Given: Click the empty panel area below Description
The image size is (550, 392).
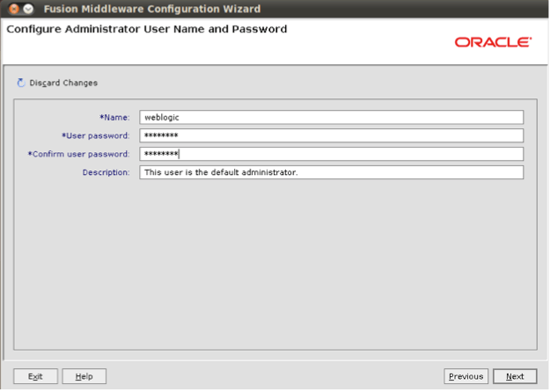Looking at the screenshot, I should pyautogui.click(x=275, y=264).
